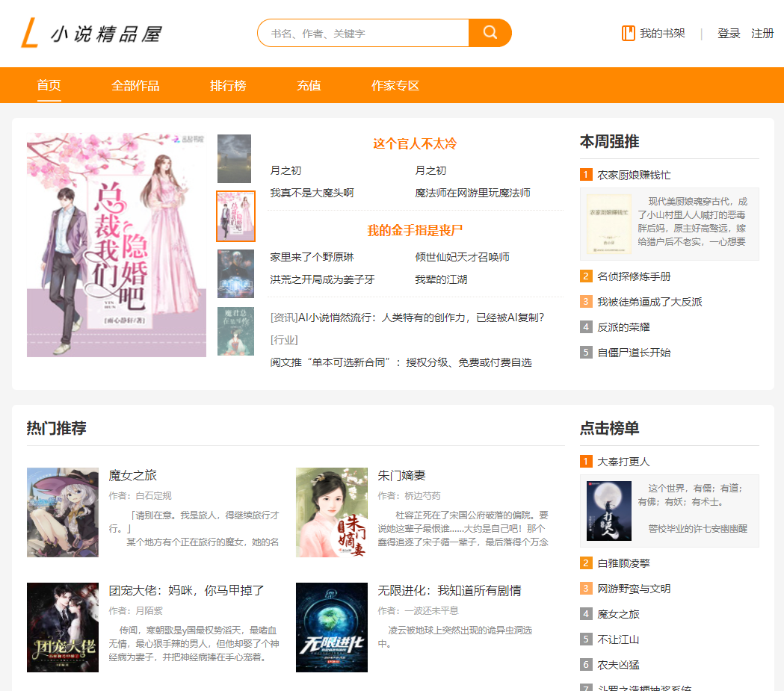Switch to the 排行榜 nav tab
Viewport: 784px width, 691px height.
click(x=228, y=85)
